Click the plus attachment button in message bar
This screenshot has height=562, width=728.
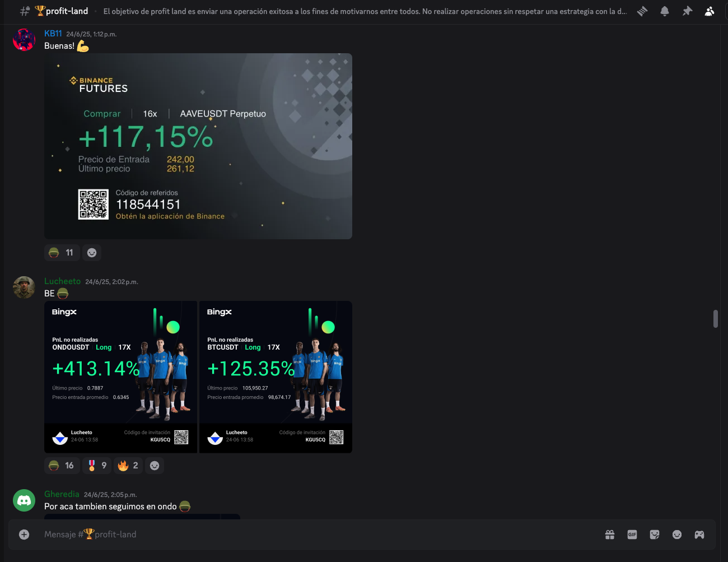pos(24,535)
